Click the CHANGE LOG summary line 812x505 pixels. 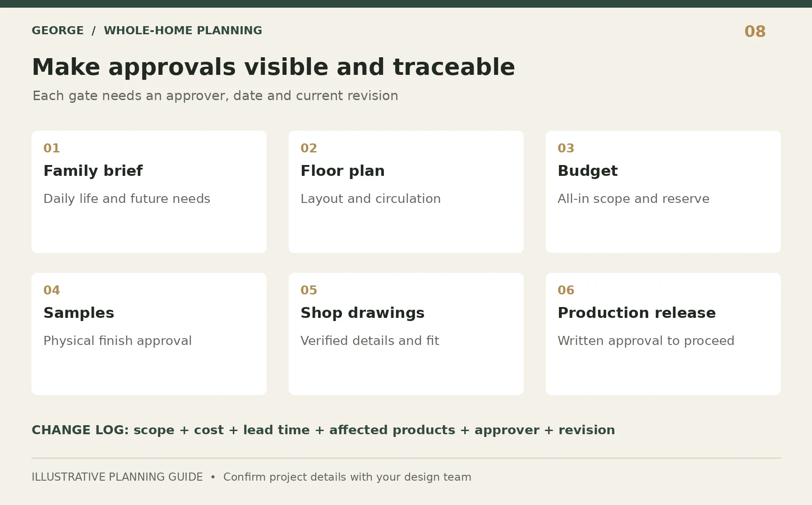coord(323,430)
